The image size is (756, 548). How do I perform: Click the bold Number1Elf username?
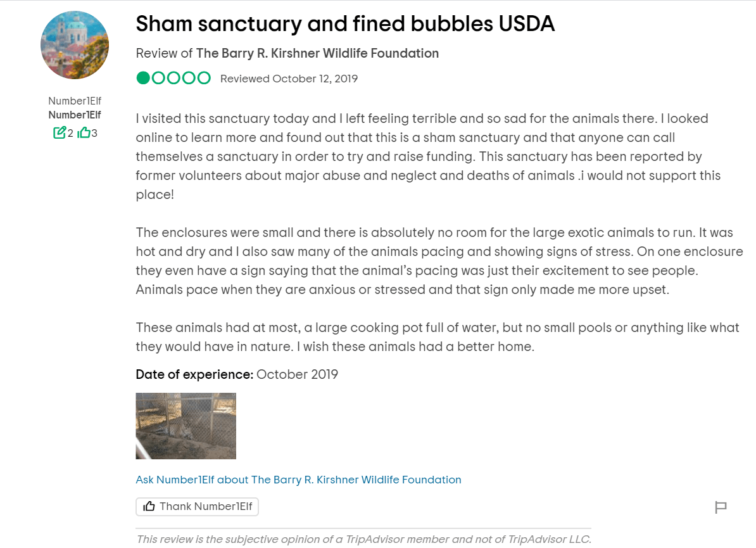(x=75, y=115)
